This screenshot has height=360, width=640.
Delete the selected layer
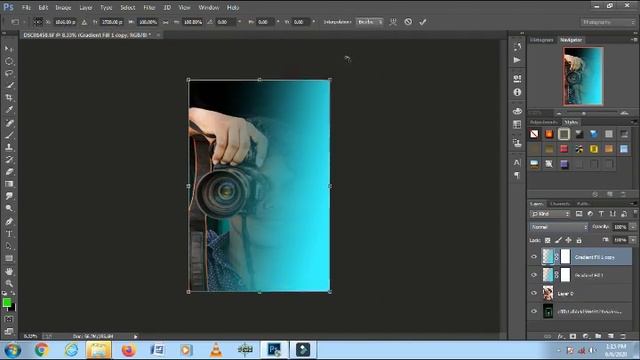click(x=623, y=336)
